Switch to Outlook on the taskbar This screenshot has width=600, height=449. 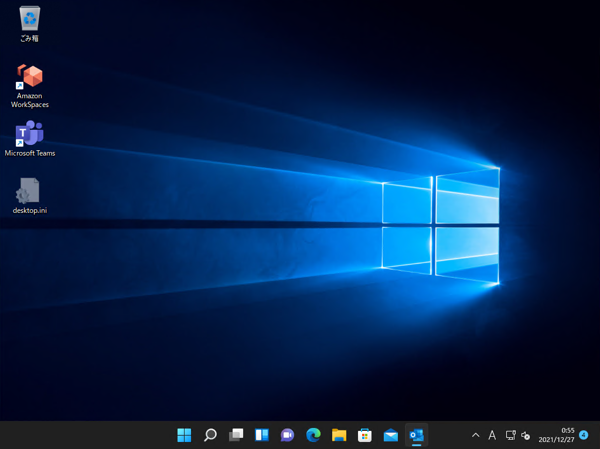point(416,435)
